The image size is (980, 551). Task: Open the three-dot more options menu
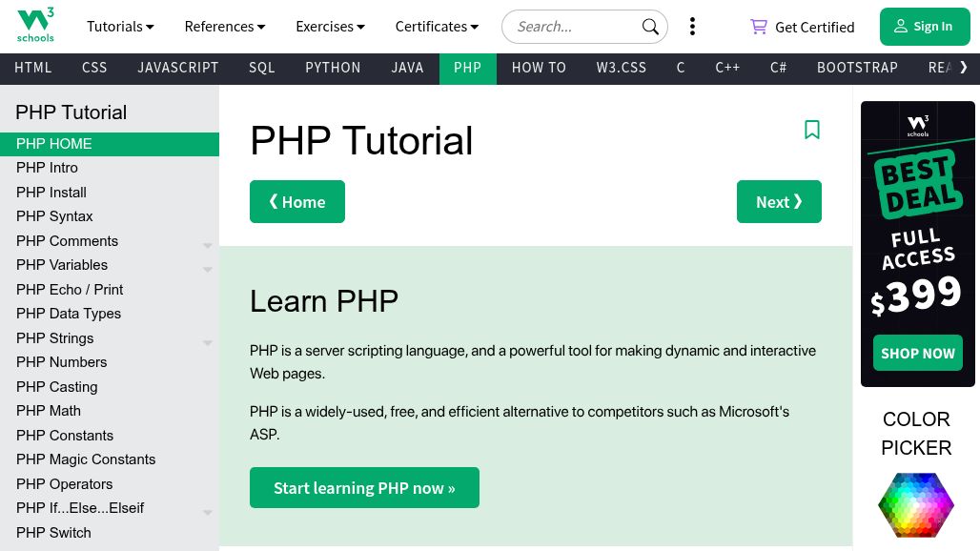click(692, 27)
